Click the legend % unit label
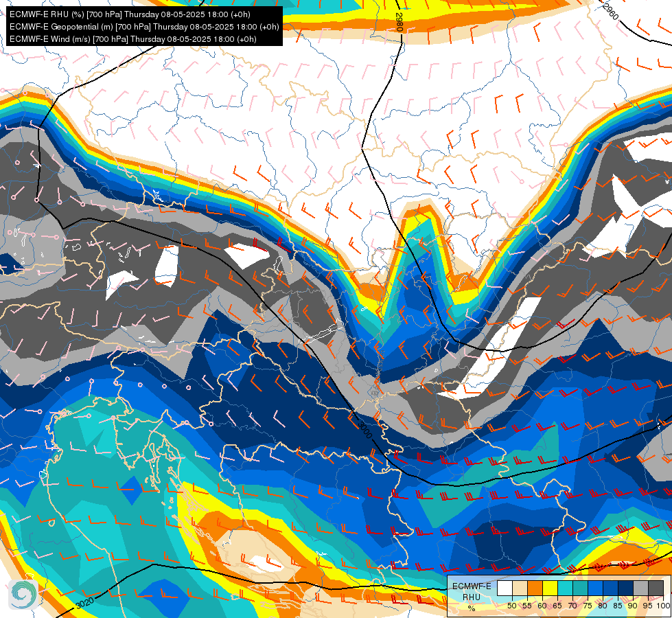Screen dimensions: 672x618 point(472,608)
